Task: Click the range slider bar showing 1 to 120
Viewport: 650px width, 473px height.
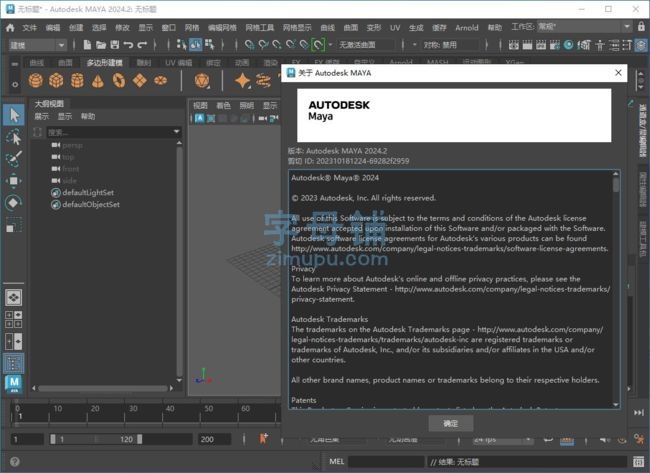Action: (96, 439)
